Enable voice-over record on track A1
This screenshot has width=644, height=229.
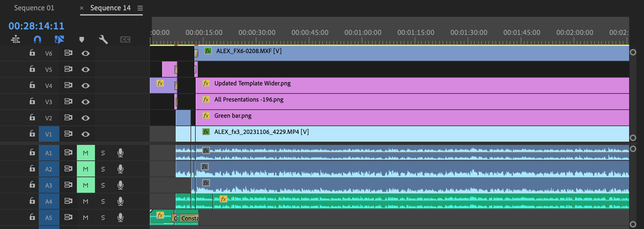[x=120, y=153]
